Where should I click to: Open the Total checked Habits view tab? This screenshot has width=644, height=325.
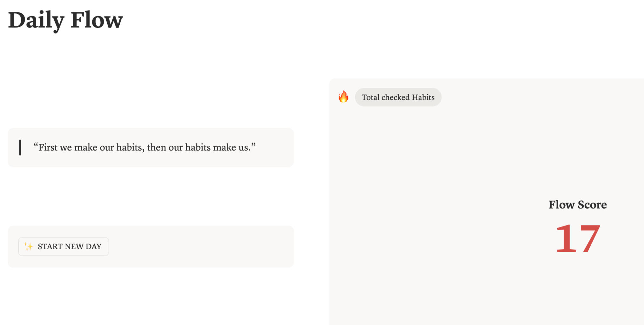[398, 97]
